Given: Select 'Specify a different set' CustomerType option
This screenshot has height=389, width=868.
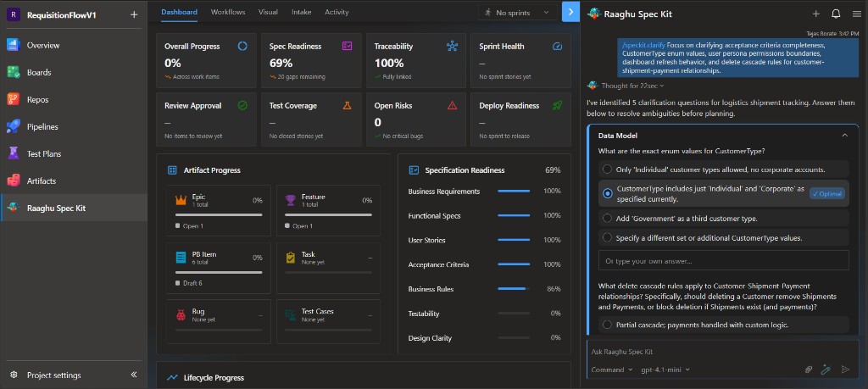Looking at the screenshot, I should click(x=724, y=238).
